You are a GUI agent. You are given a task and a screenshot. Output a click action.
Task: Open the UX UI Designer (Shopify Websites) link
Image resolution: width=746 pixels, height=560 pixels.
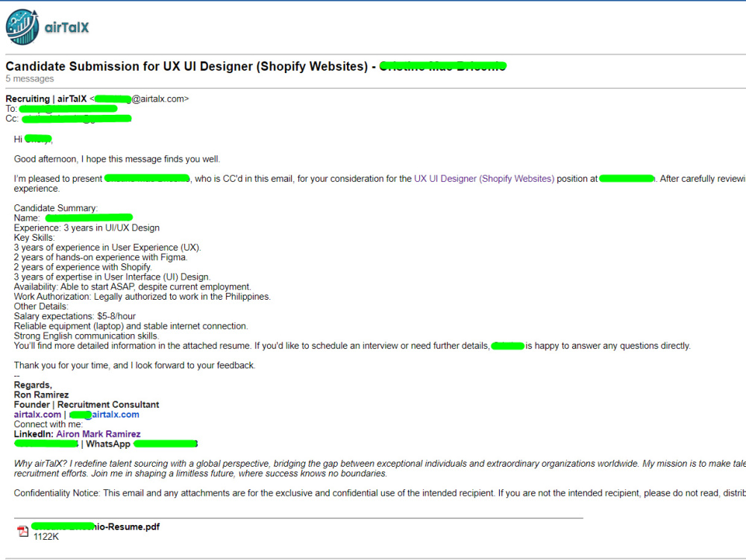point(484,179)
